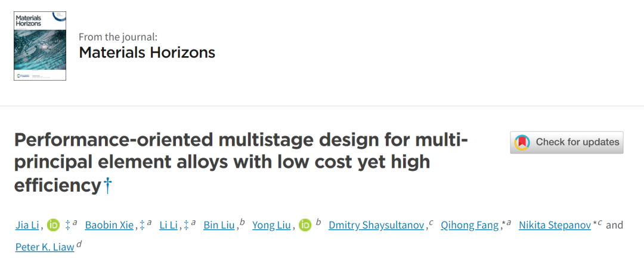Click the Materials Horizons journal title
The width and height of the screenshot is (644, 258).
(x=147, y=53)
